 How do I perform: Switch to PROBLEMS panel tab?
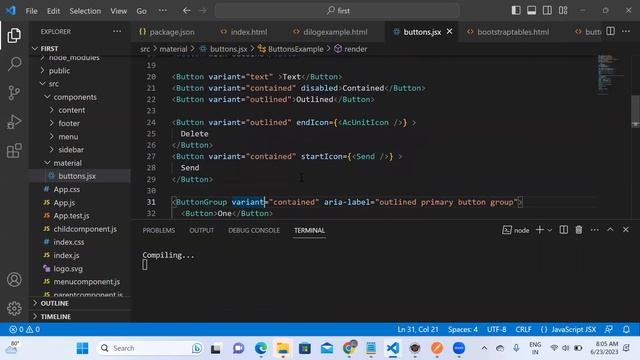click(159, 231)
